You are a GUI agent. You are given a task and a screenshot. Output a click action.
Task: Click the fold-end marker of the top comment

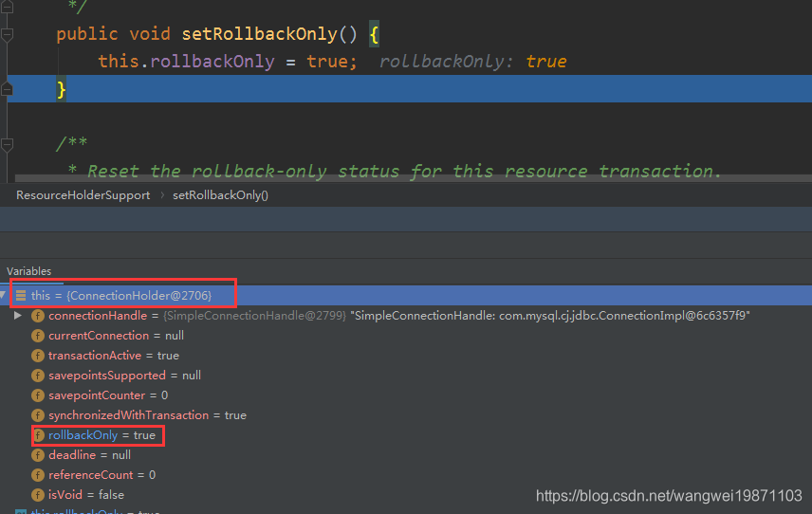tap(7, 7)
